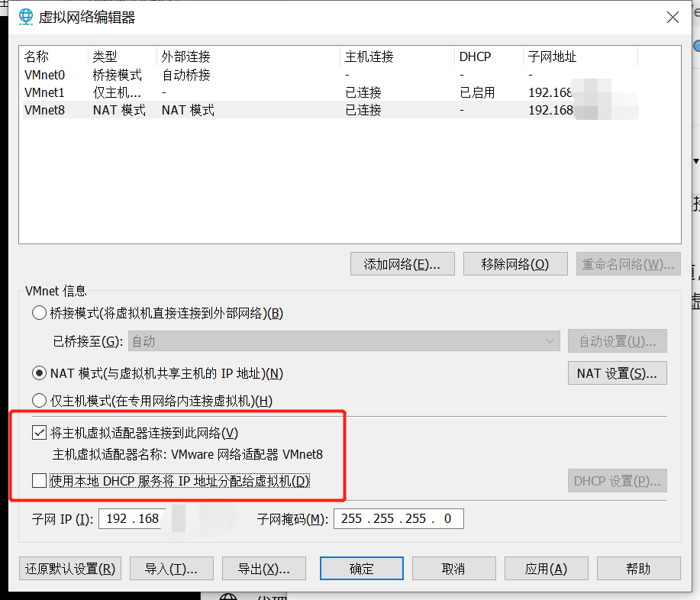Click 桥接模式 type cell of VMnet0

118,75
